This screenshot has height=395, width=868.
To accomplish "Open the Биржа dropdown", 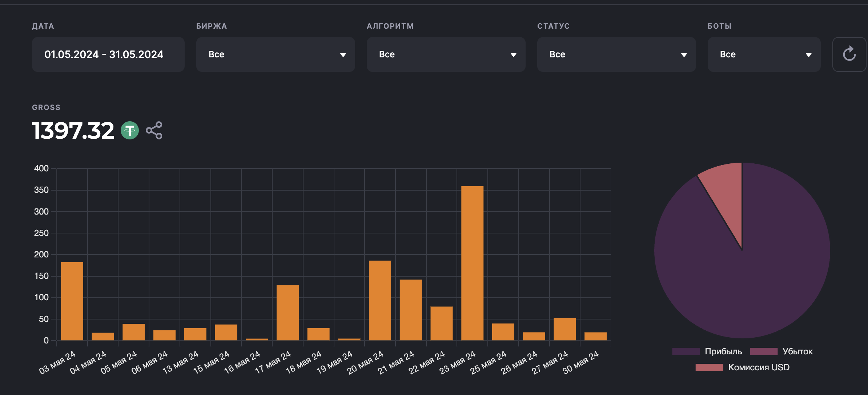I will pos(276,54).
